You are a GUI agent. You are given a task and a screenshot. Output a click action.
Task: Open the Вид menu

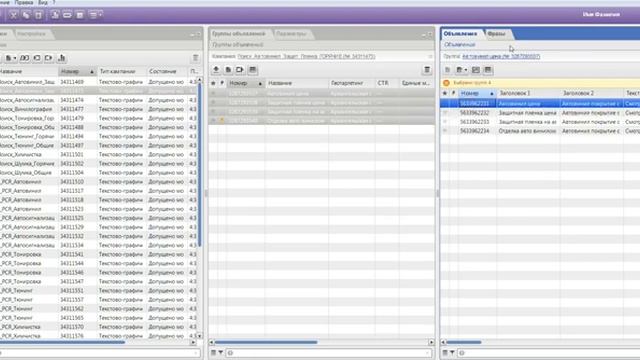(43, 2)
